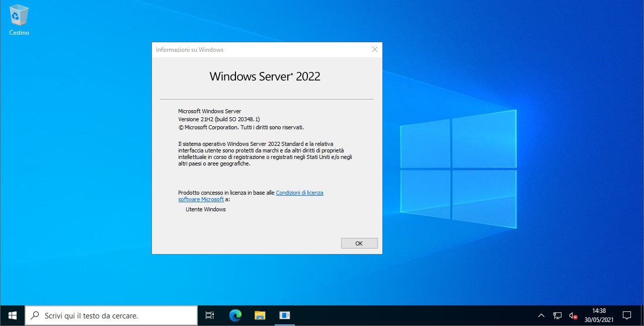Click the search magnifier icon in the taskbar
This screenshot has width=644, height=326.
tap(35, 315)
